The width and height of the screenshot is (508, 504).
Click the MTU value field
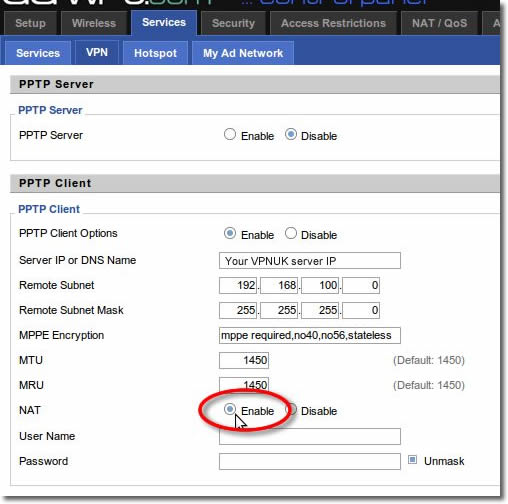point(244,360)
